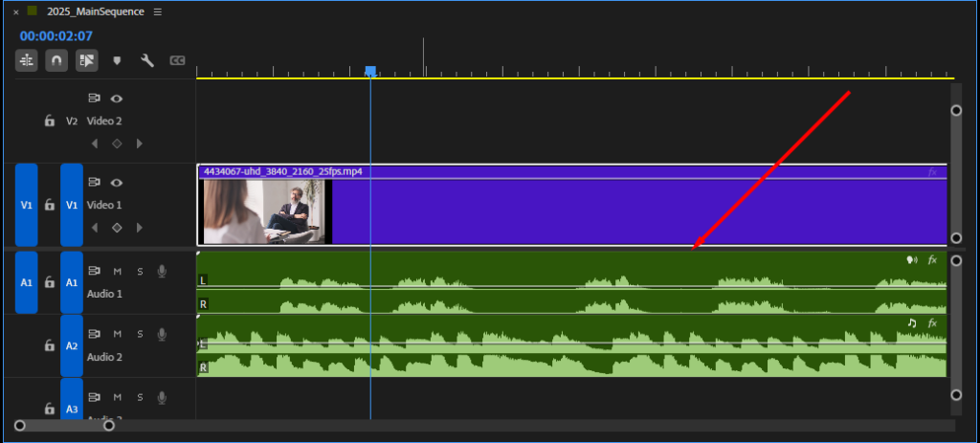Screen dimensions: 980x443
Task: Enable voice-over record on Audio 3
Action: [x=162, y=397]
